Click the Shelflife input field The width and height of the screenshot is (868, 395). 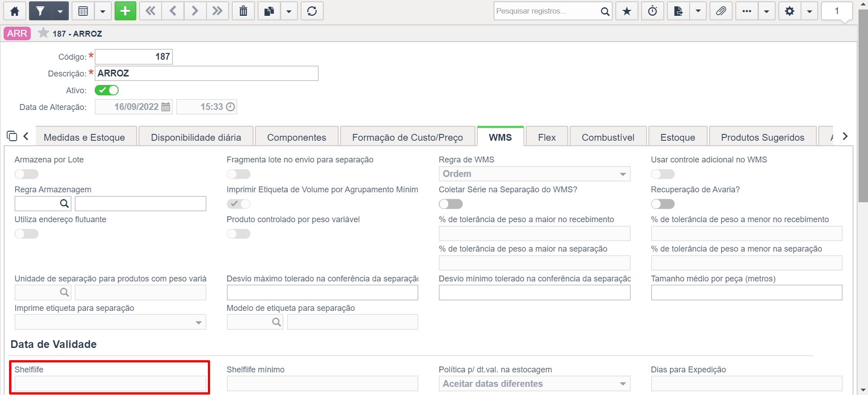click(110, 384)
